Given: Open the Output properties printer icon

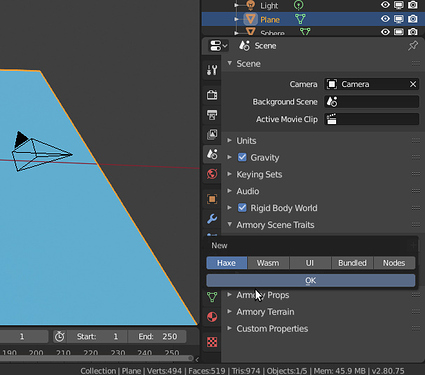Looking at the screenshot, I should [x=212, y=115].
